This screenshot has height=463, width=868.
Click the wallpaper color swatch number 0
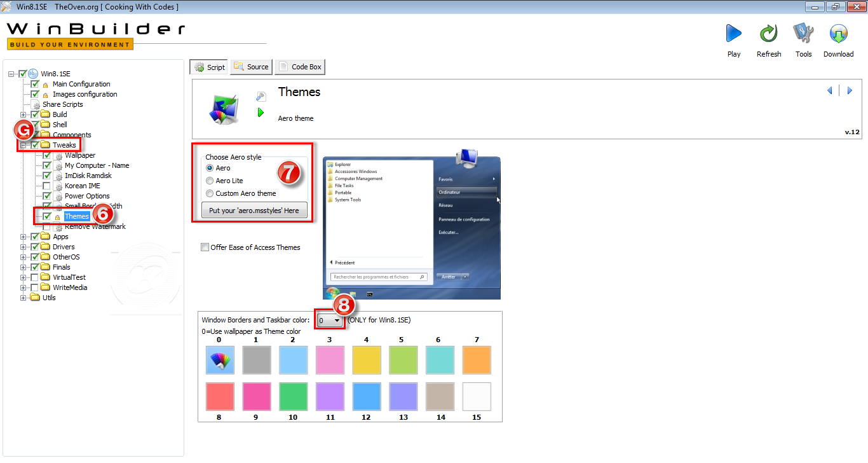(220, 360)
